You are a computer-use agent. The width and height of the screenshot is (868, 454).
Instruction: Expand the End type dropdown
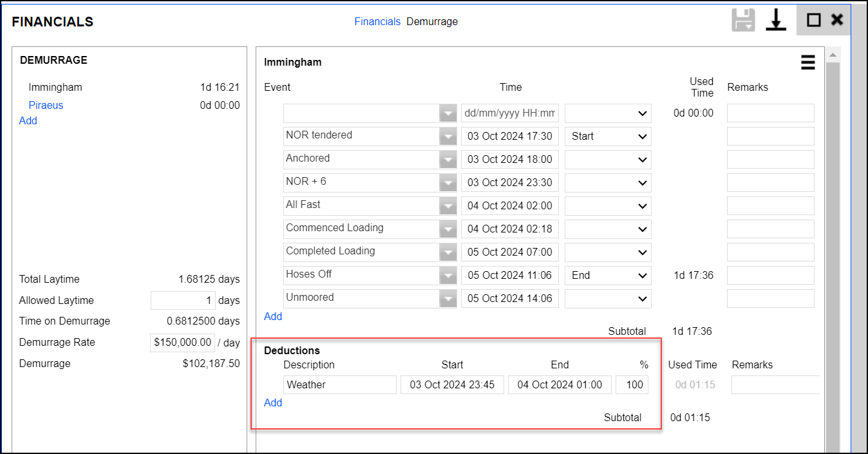point(608,276)
